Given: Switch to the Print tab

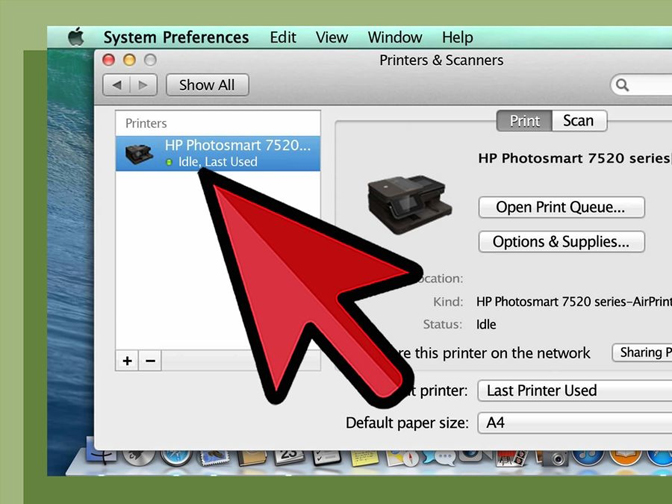Looking at the screenshot, I should coord(524,121).
